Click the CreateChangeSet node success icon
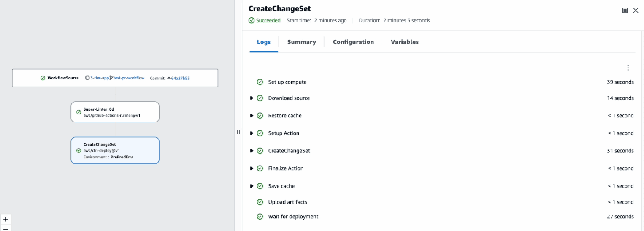This screenshot has height=231, width=644. tap(78, 150)
